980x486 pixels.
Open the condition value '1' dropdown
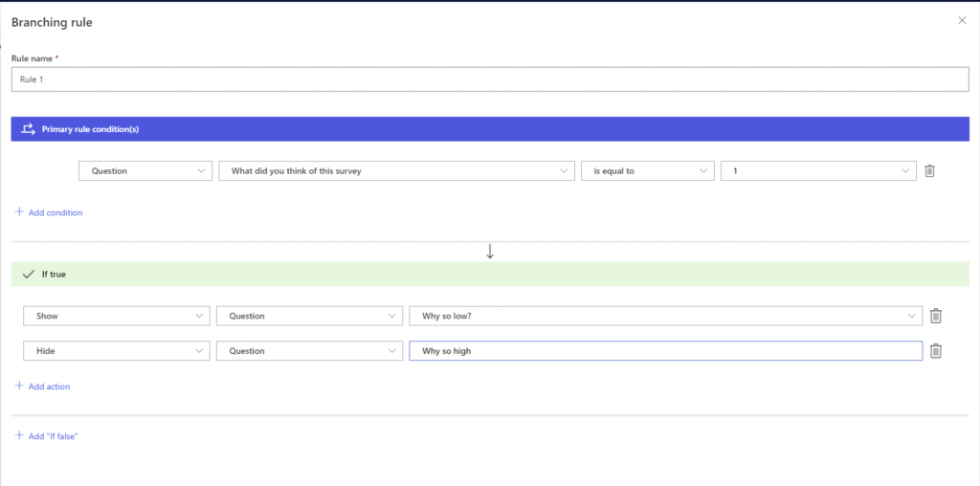[x=819, y=170]
